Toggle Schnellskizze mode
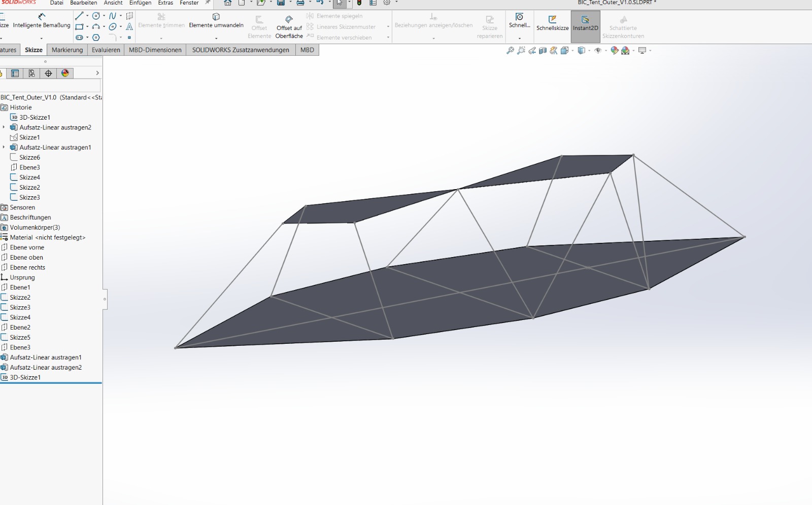Image resolution: width=812 pixels, height=505 pixels. coord(552,23)
